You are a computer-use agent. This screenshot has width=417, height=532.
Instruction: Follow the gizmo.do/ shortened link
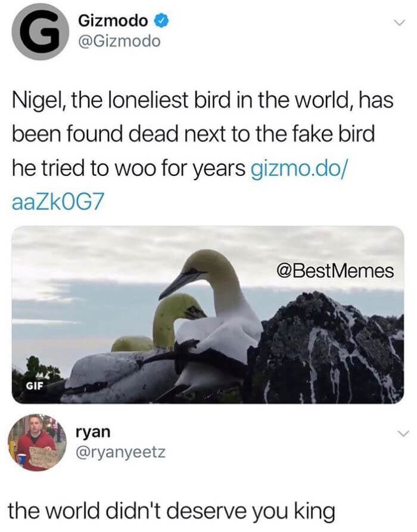[x=298, y=168]
